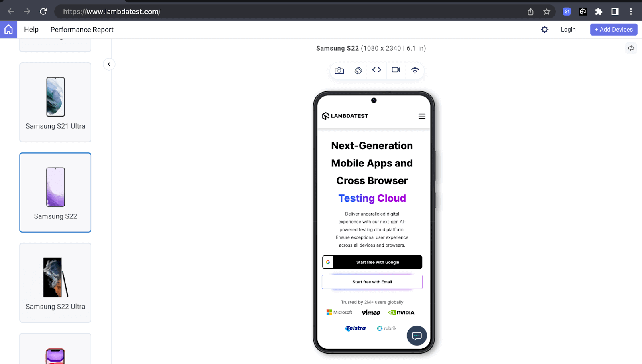This screenshot has width=642, height=364.
Task: Open the Chrome three-dot menu
Action: (x=631, y=12)
